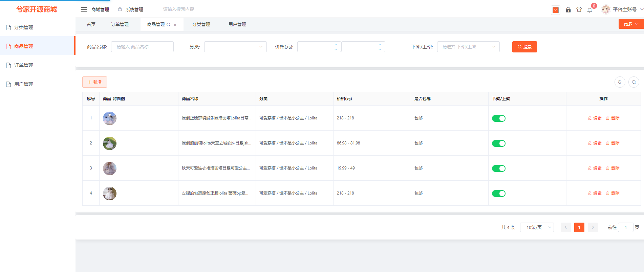Expand the 平台主账号 account menu
The image size is (644, 272).
[x=627, y=9]
